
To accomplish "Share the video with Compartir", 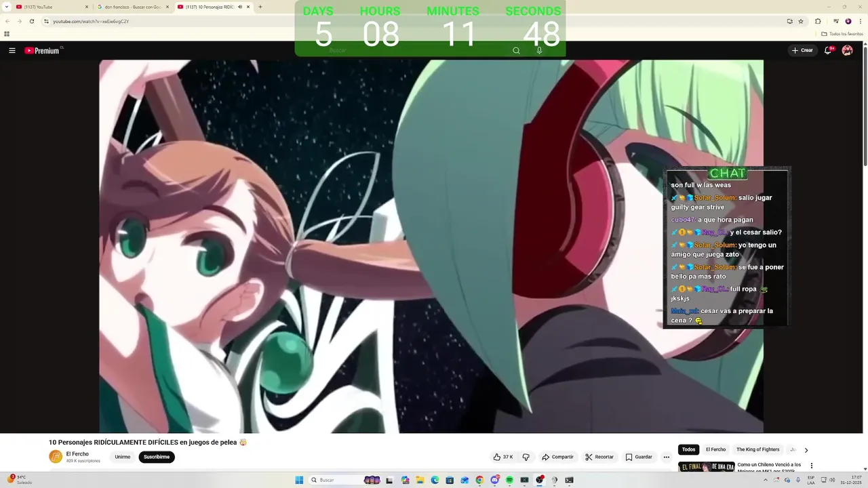I will tap(557, 457).
